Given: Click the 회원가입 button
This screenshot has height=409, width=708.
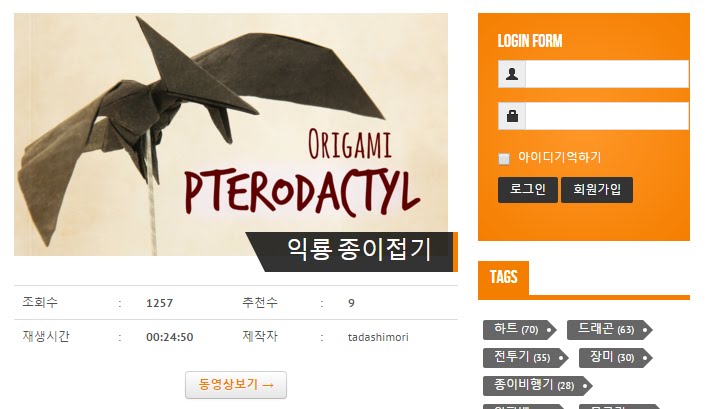Looking at the screenshot, I should (596, 190).
